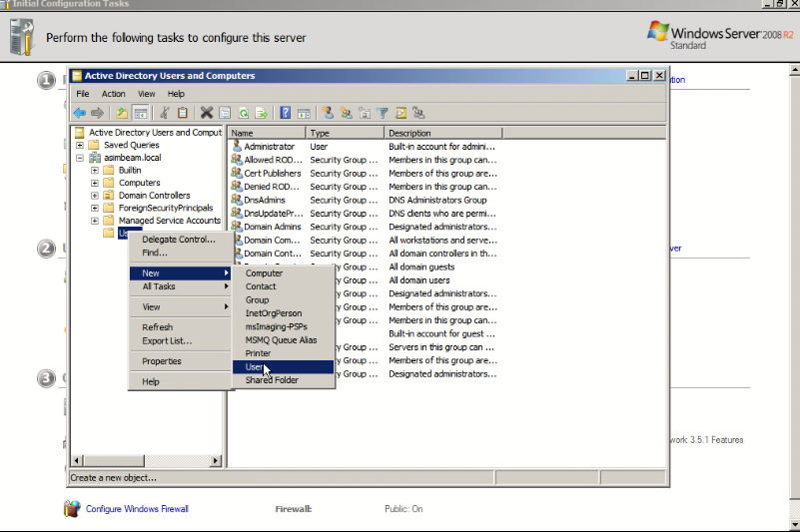Click the Cut scissors toolbar icon
Image resolution: width=800 pixels, height=532 pixels.
(x=164, y=113)
